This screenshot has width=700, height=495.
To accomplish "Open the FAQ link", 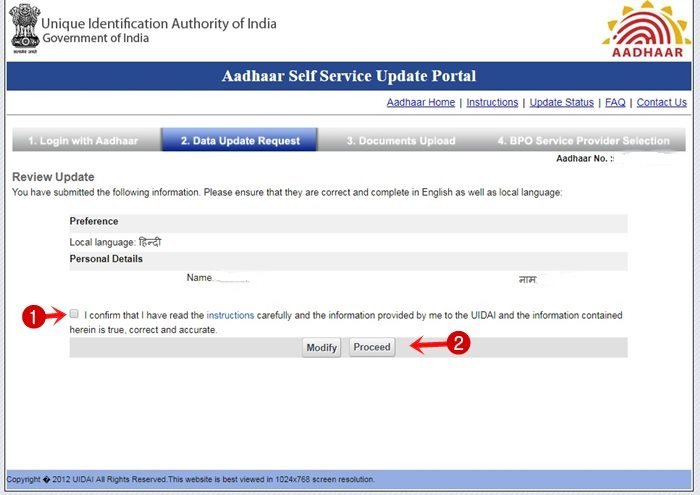I will (x=615, y=102).
